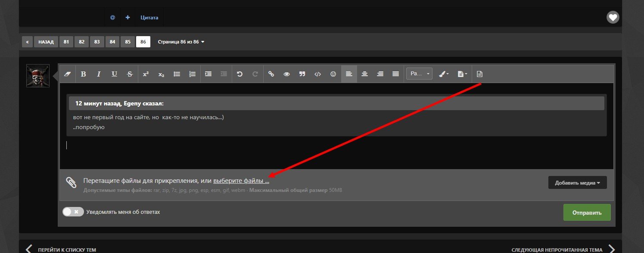Screen dimensions: 644x253
Task: Go to page 85
Action: click(128, 42)
